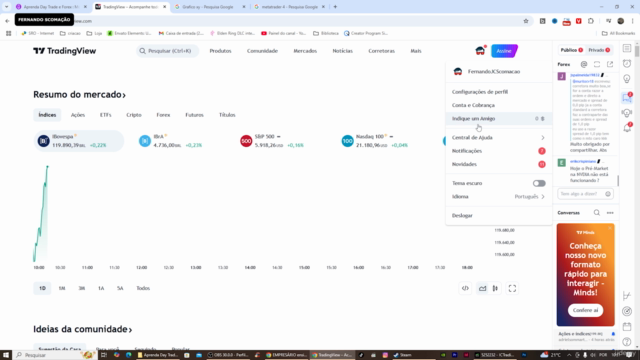Open the Mais navigation dropdown
The image size is (640, 360).
tap(416, 51)
